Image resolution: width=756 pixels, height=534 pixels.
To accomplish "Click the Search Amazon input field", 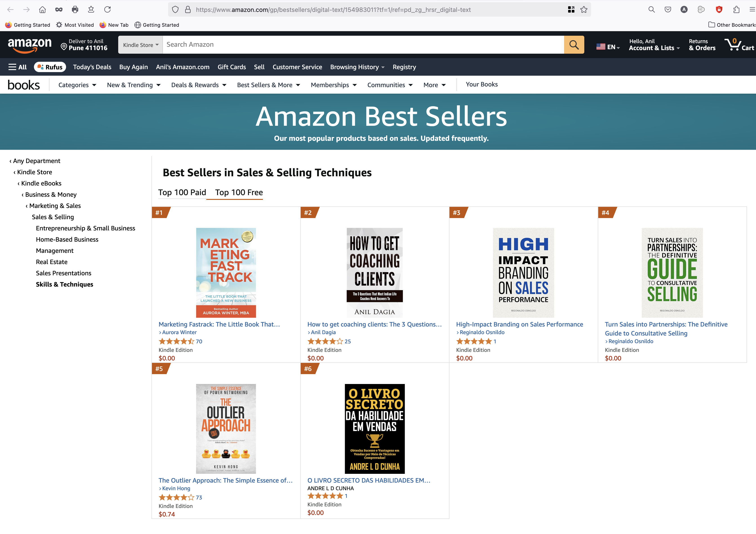I will pos(362,45).
